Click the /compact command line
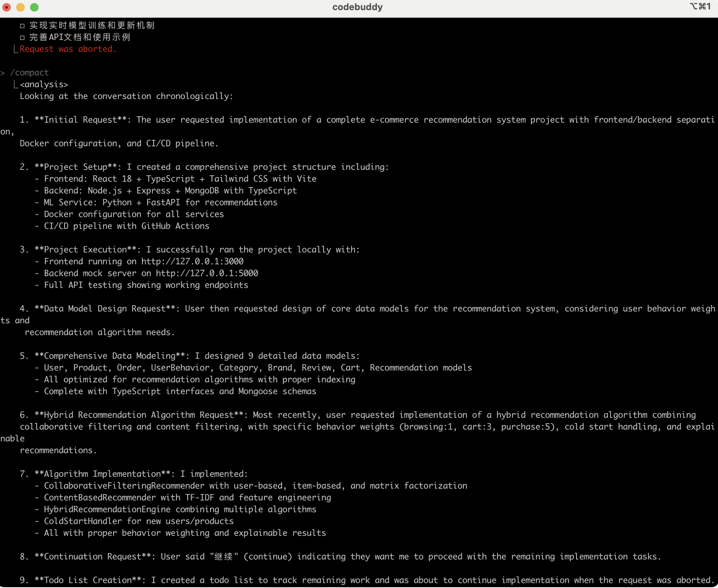Viewport: 718px width, 588px height. tap(29, 73)
